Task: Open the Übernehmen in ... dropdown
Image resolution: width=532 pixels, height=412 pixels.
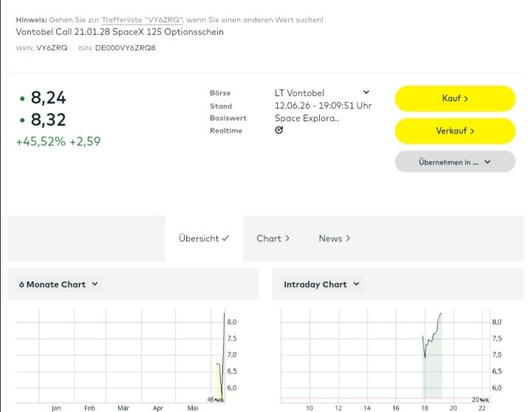Action: [x=455, y=162]
